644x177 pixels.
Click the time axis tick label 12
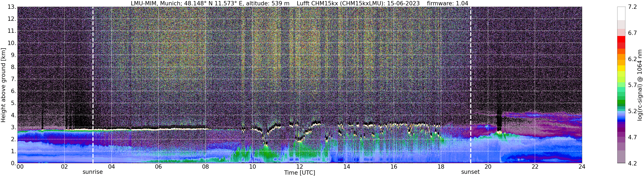299,167
